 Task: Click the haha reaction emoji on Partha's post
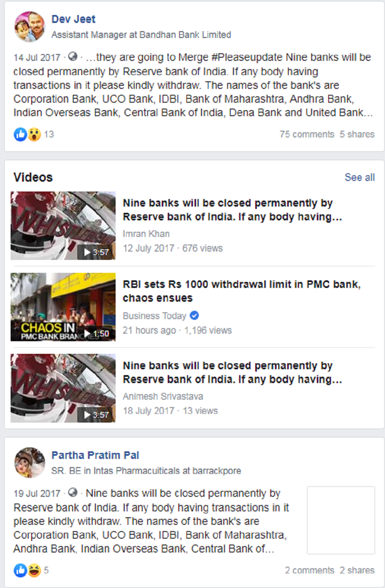coord(34,570)
